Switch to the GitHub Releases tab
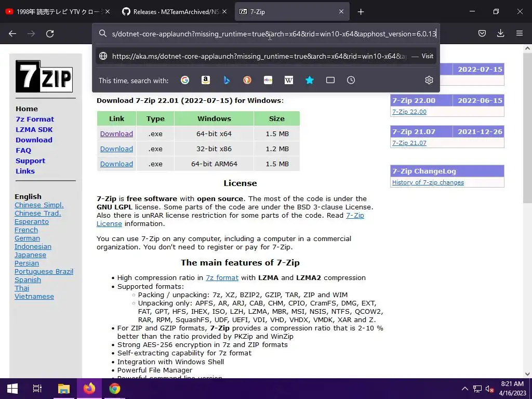The width and height of the screenshot is (532, 399). tap(175, 12)
